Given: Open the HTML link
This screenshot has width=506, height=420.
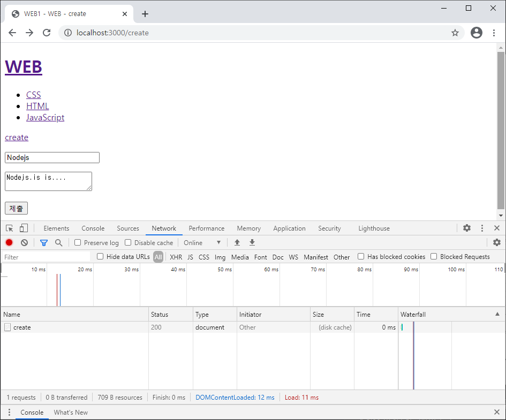Looking at the screenshot, I should pyautogui.click(x=37, y=106).
